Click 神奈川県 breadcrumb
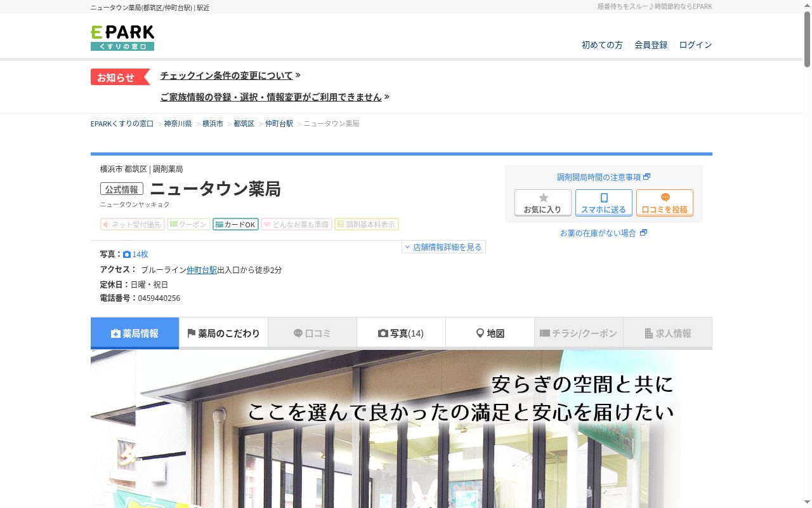 (178, 124)
